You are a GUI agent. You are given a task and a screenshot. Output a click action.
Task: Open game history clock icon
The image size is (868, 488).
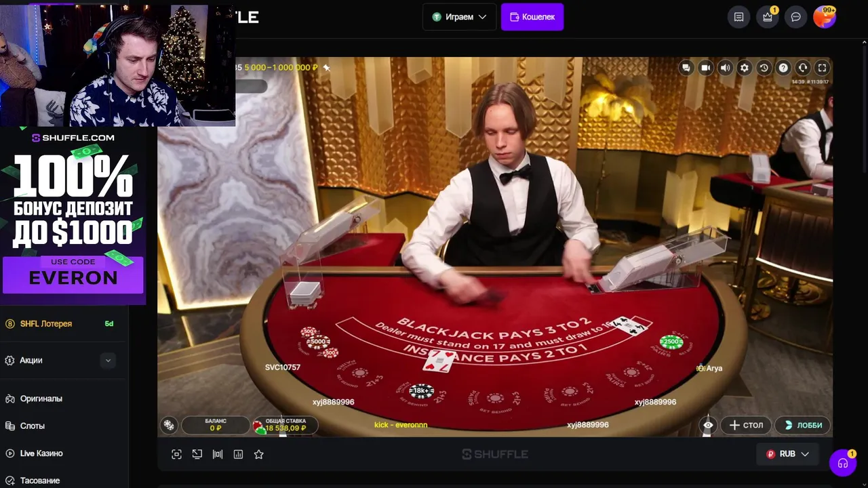pos(764,68)
